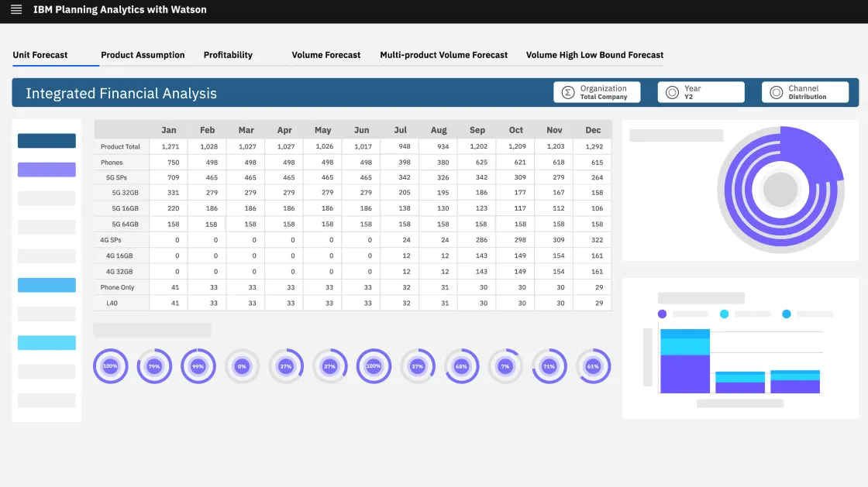Go to the Profitability tab

228,55
